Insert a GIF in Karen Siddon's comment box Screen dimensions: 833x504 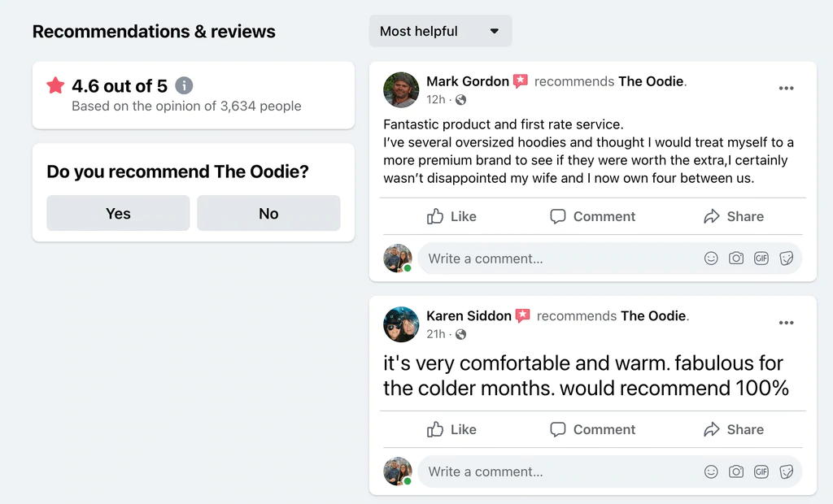(761, 471)
